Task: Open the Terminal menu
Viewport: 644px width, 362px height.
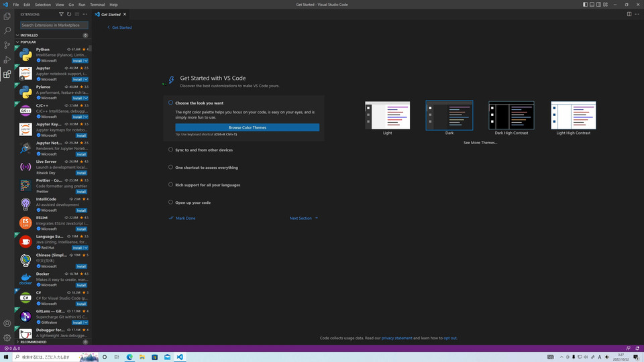Action: click(97, 5)
